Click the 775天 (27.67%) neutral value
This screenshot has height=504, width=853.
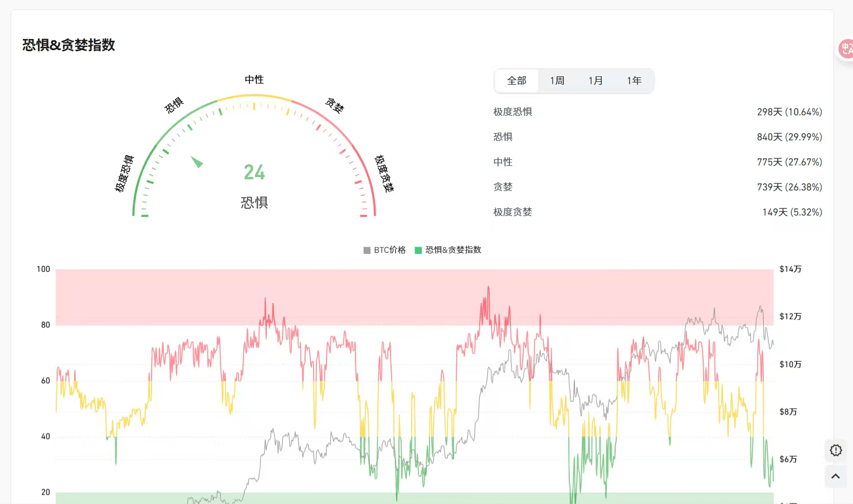(789, 162)
